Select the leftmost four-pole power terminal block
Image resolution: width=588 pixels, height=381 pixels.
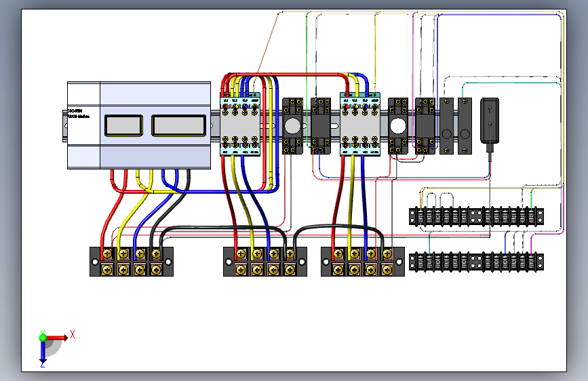[132, 262]
